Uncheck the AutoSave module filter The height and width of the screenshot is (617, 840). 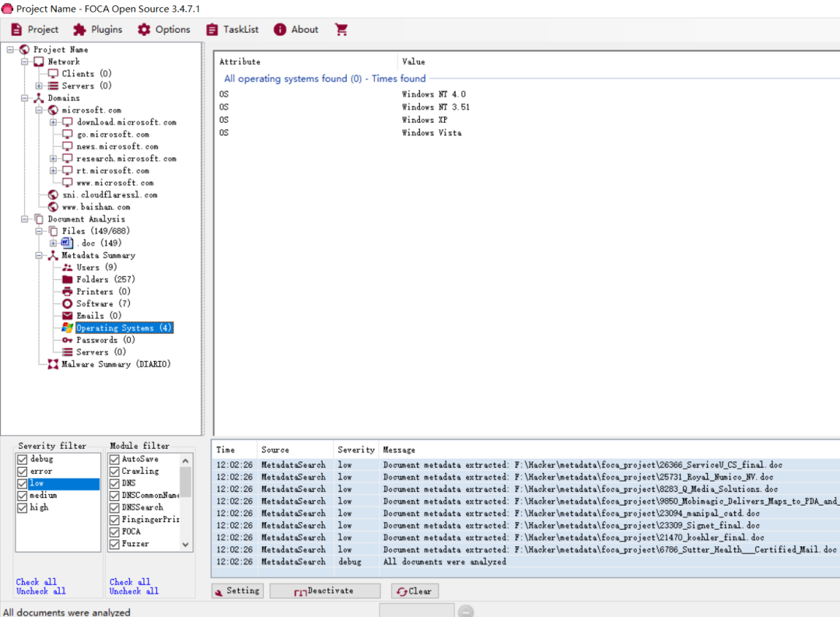pyautogui.click(x=114, y=459)
